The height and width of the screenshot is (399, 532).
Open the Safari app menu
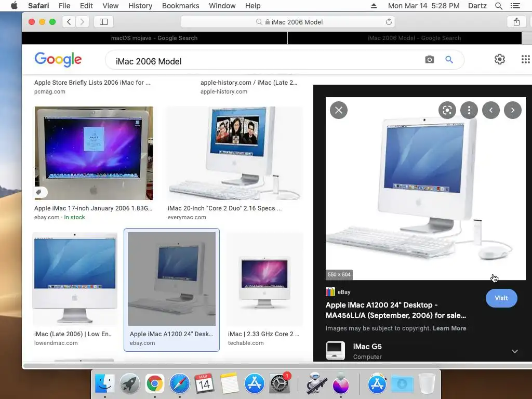click(x=38, y=6)
